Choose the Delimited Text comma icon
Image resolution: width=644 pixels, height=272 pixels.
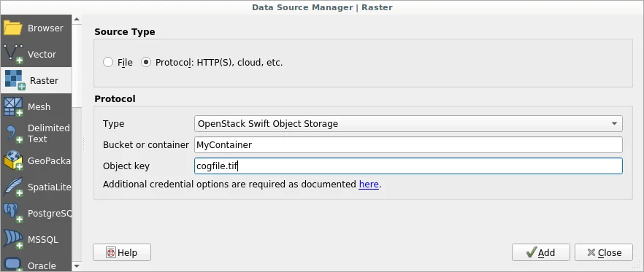tap(13, 133)
